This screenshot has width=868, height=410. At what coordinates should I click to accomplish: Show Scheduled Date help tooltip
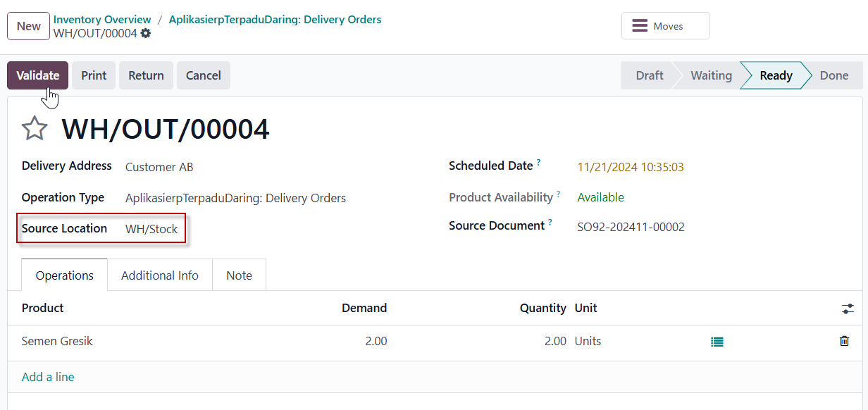(x=539, y=163)
